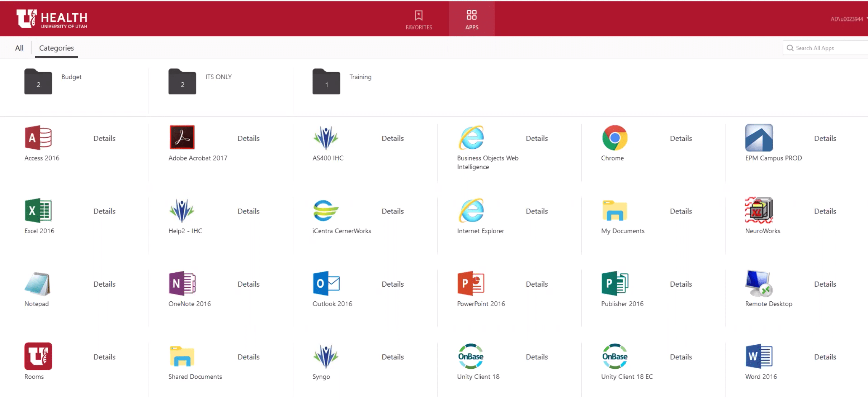
Task: Show the All apps view
Action: click(x=19, y=48)
